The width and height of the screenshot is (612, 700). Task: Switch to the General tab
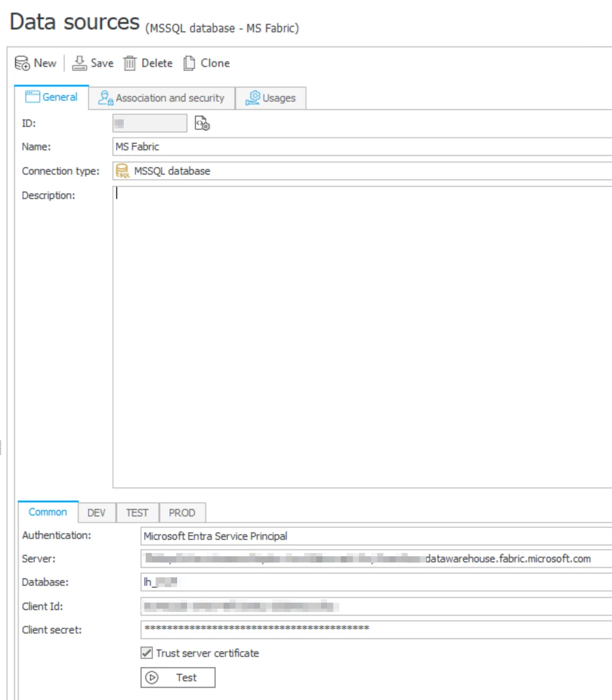pos(52,97)
